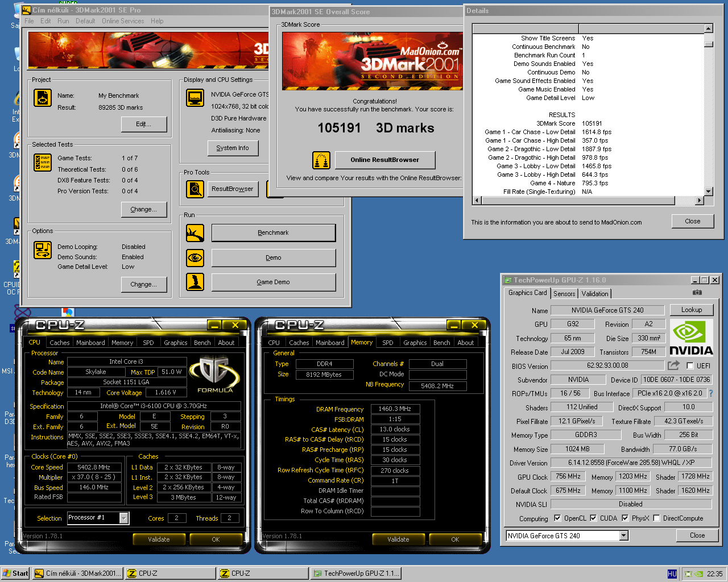Toggle the UEFI checkbox in GPU-Z
728x582 pixels.
690,366
